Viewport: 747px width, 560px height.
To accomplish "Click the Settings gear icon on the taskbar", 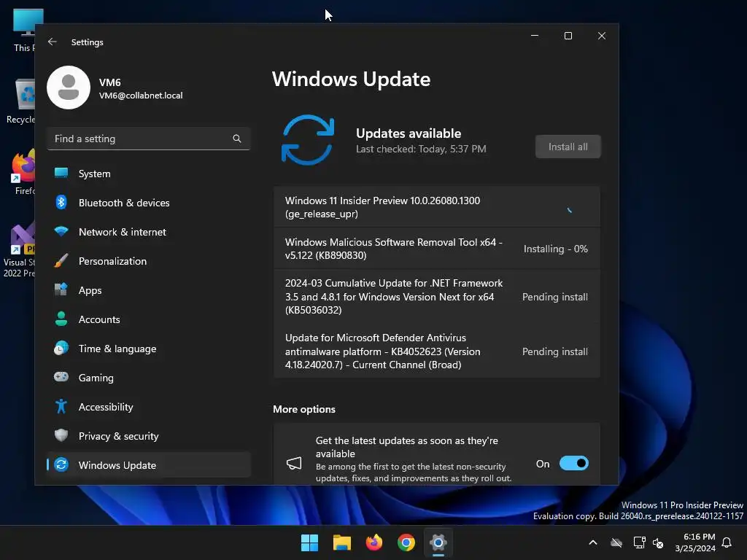I will 438,542.
